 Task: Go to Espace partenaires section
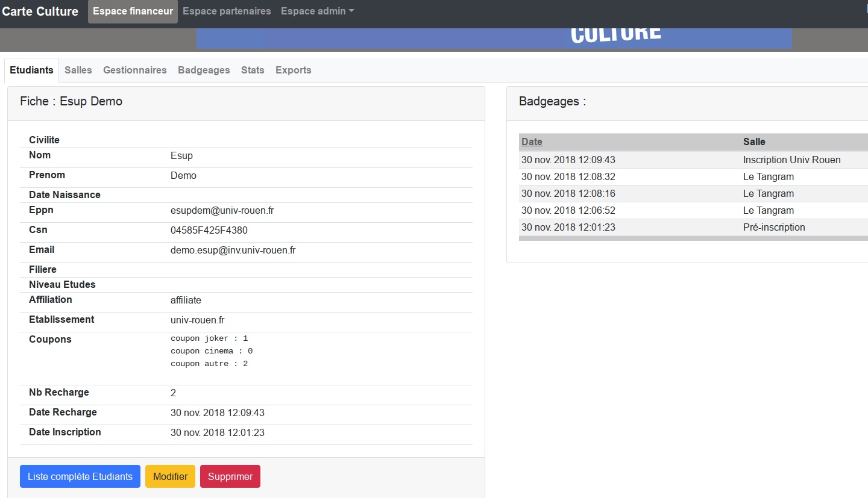coord(227,11)
